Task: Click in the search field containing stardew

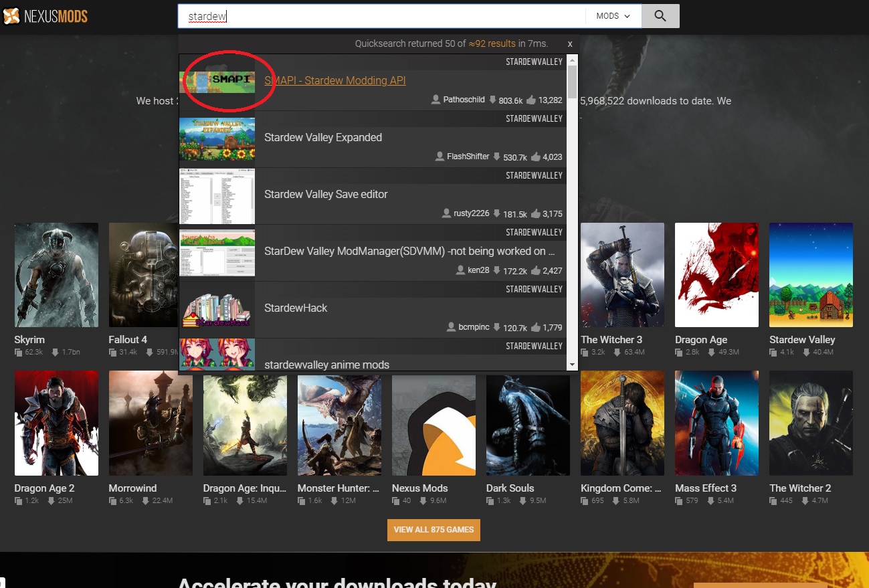Action: (382, 16)
